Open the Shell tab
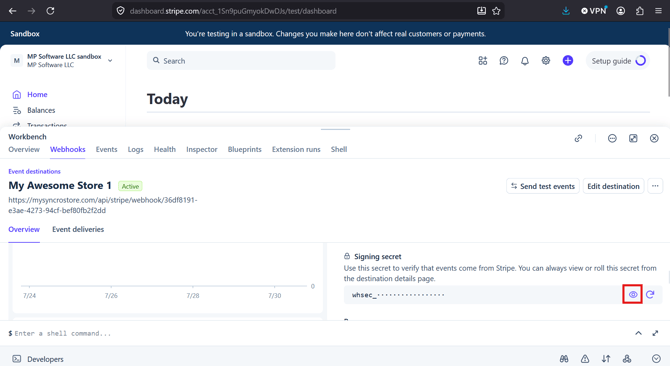This screenshot has width=670, height=366. 339,149
